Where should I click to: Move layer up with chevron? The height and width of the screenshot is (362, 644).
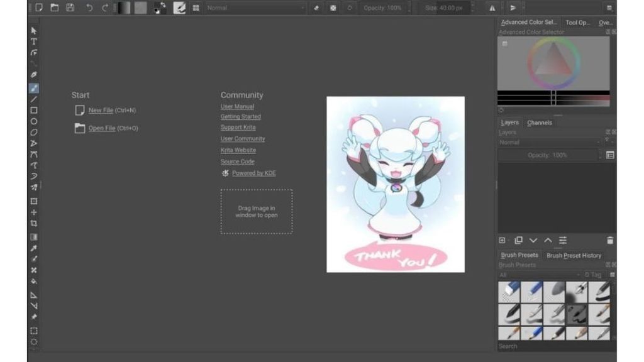(x=548, y=240)
